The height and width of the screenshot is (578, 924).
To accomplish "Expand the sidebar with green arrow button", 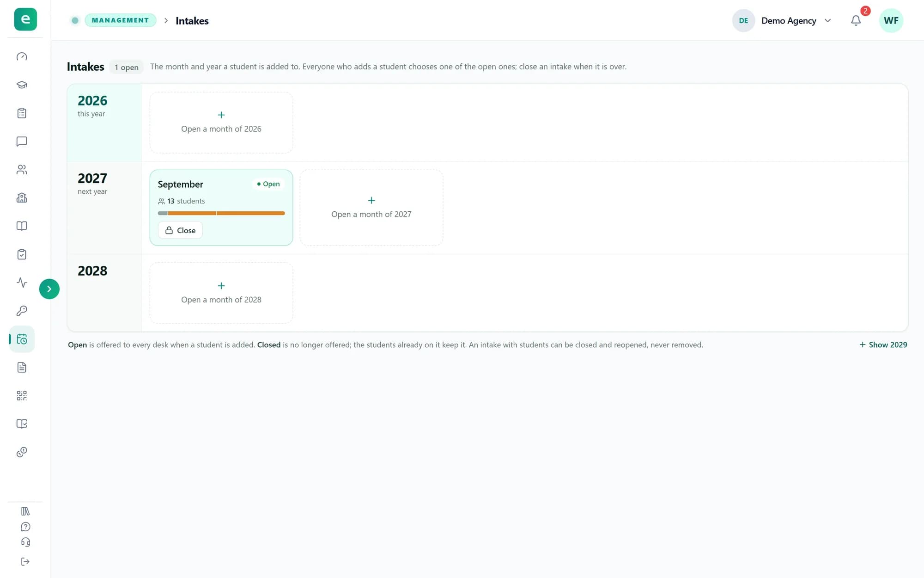I will click(x=49, y=289).
